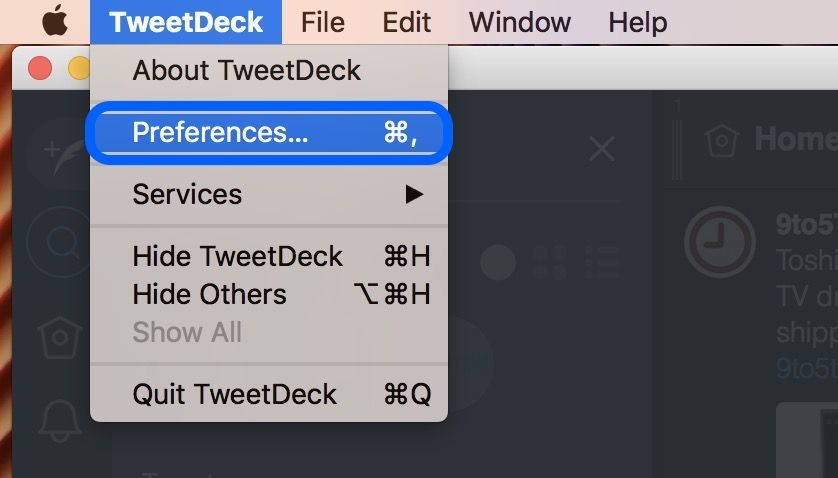Click the clock avatar of 9to5 tweet
838x478 pixels.
(x=719, y=242)
